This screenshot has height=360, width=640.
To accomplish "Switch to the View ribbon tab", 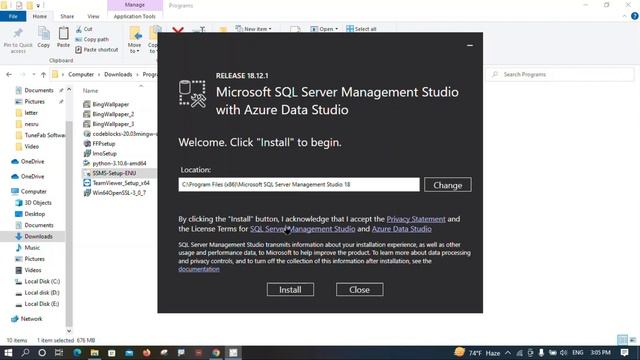I will point(93,16).
